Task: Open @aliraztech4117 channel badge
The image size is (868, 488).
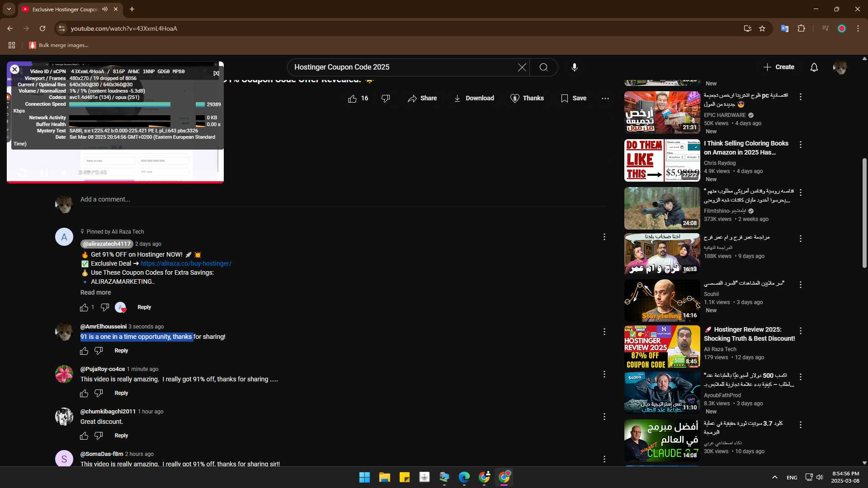Action: [107, 244]
